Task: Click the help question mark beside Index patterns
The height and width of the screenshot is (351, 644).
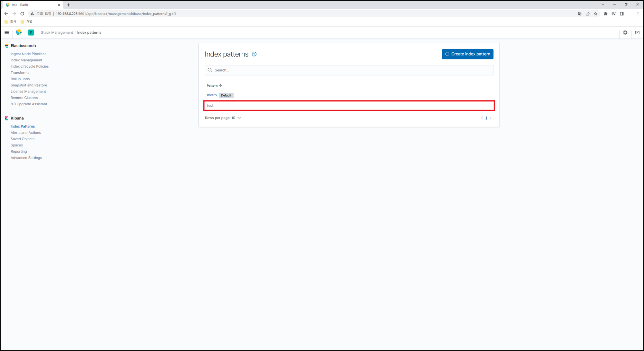Action: [x=254, y=54]
